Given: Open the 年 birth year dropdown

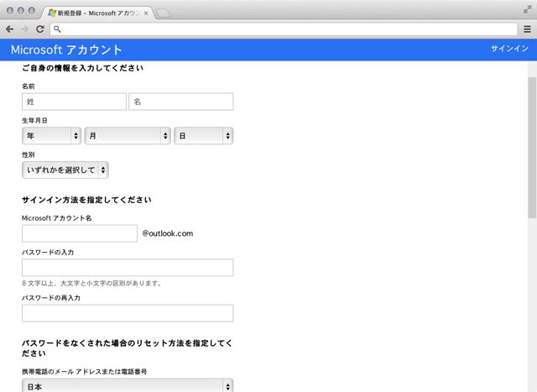Looking at the screenshot, I should pyautogui.click(x=51, y=136).
